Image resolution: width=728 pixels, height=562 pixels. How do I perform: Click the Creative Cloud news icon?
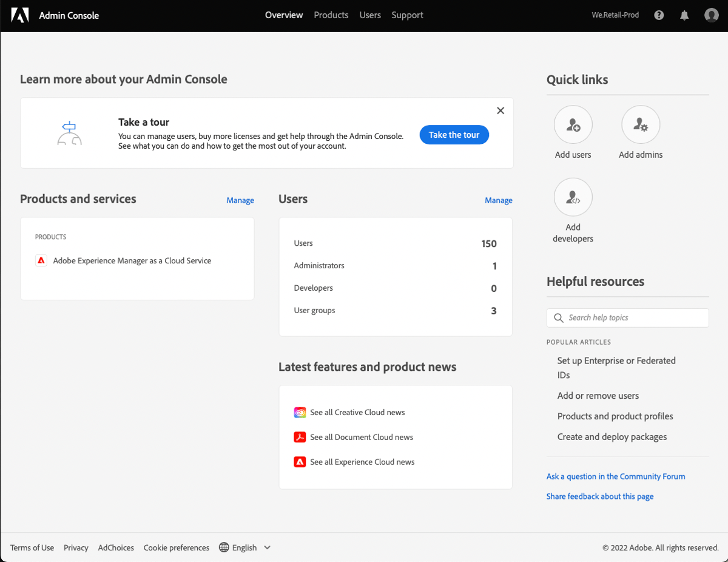300,412
